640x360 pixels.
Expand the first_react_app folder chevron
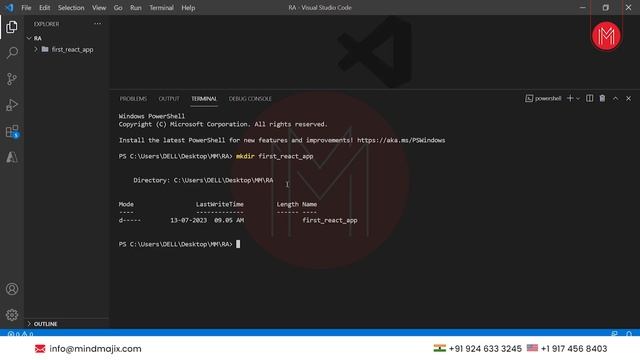pos(36,49)
